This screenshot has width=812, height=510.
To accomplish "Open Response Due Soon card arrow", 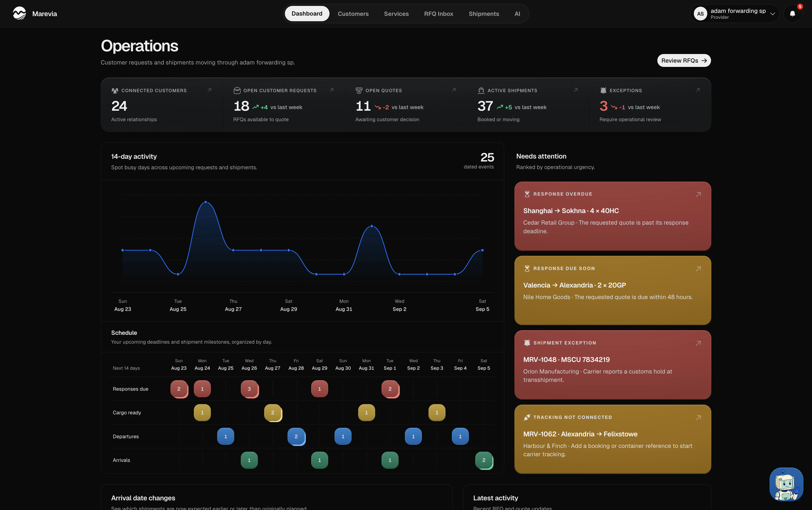I will [698, 269].
